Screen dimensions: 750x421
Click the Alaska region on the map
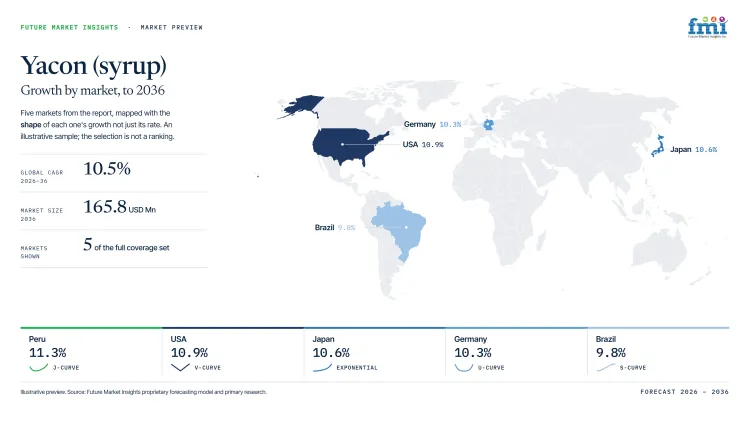pos(301,106)
